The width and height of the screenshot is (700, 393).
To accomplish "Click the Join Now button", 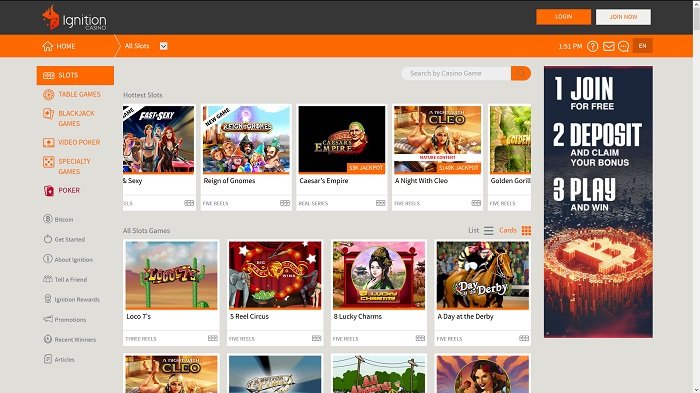I will [623, 17].
